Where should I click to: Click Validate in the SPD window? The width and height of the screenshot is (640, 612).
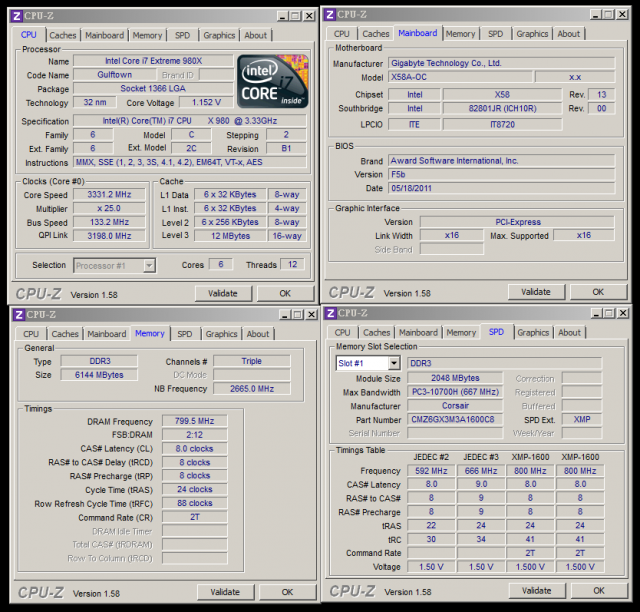click(x=537, y=591)
